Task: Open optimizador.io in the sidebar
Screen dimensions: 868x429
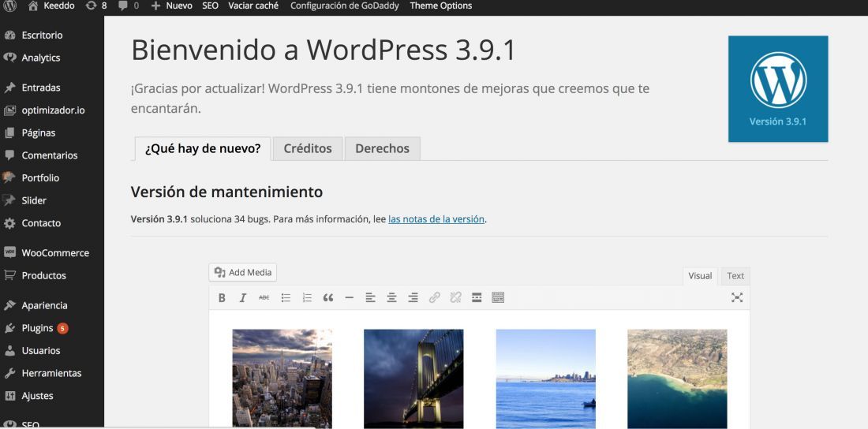Action: (x=52, y=110)
